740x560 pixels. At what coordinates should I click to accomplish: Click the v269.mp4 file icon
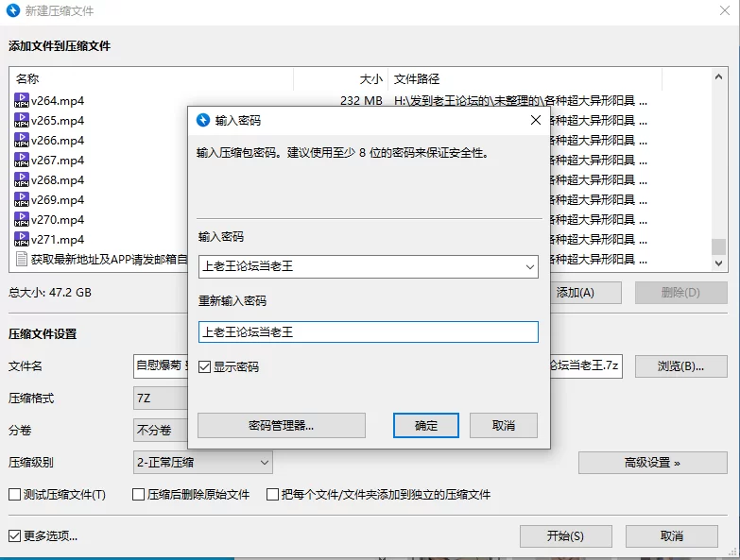(x=21, y=199)
